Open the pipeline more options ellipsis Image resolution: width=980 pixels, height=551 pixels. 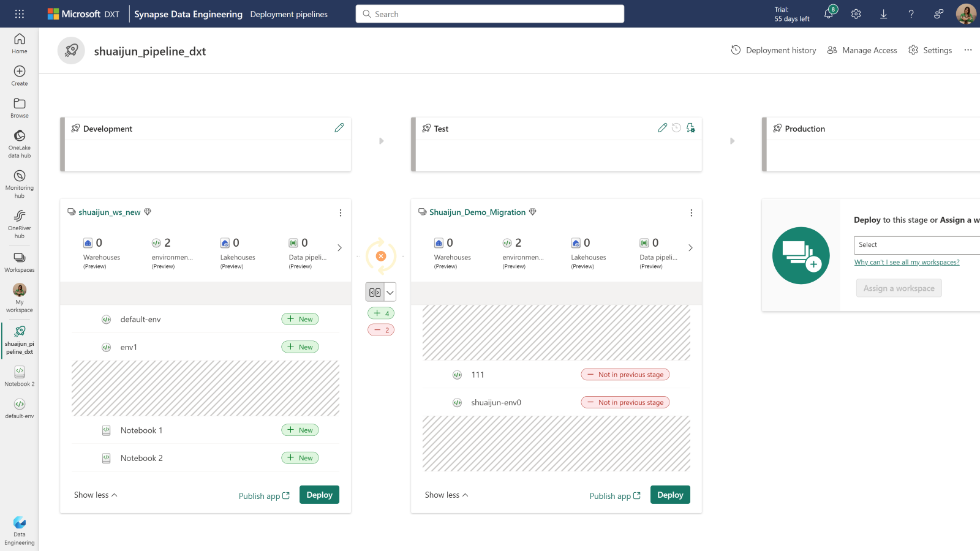tap(968, 50)
